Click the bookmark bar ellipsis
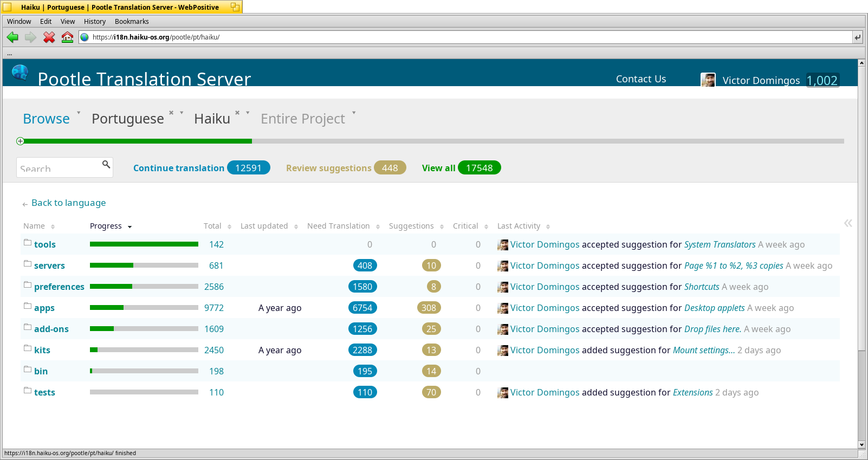The image size is (868, 460). (10, 54)
